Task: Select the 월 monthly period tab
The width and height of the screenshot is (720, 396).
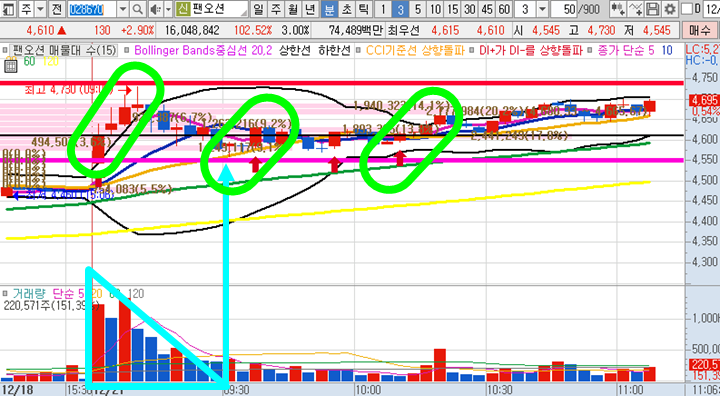Action: [292, 9]
